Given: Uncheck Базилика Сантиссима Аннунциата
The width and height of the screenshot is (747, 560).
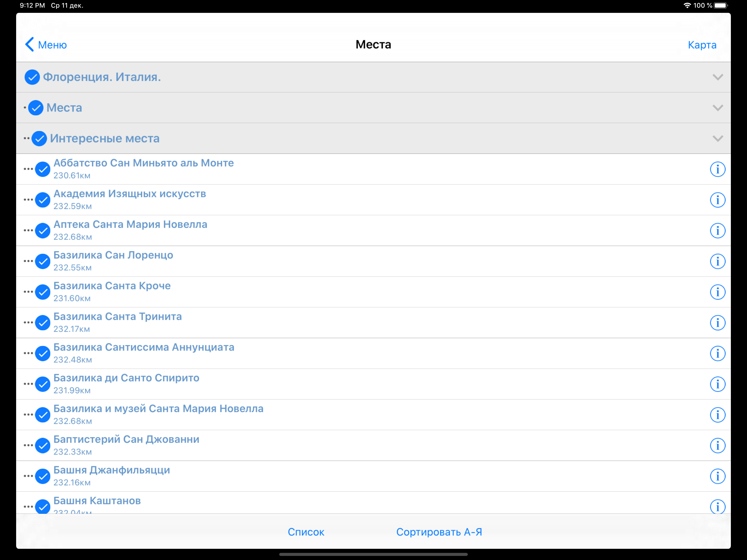Looking at the screenshot, I should (43, 353).
